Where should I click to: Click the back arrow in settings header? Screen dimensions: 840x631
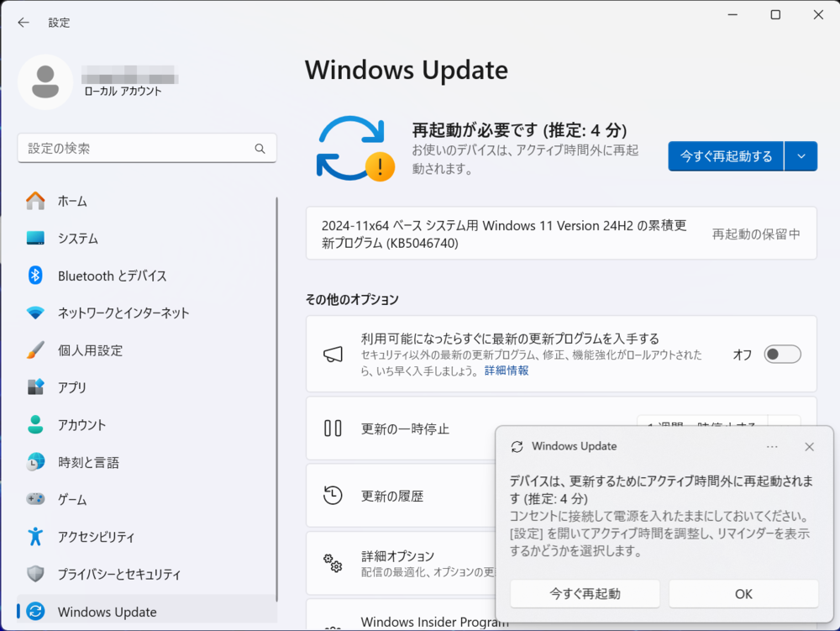pyautogui.click(x=23, y=22)
